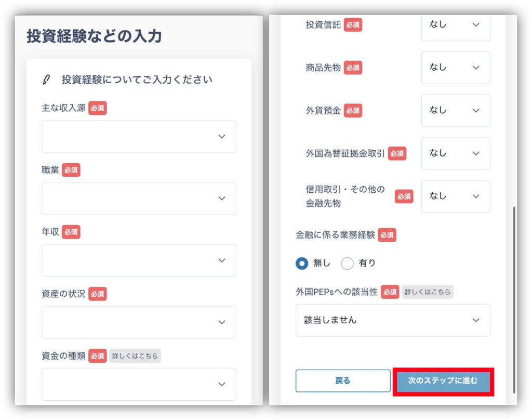Click 詳しくはこちら next to 資金の種類
Viewport: 532px width, 420px height.
coord(135,356)
